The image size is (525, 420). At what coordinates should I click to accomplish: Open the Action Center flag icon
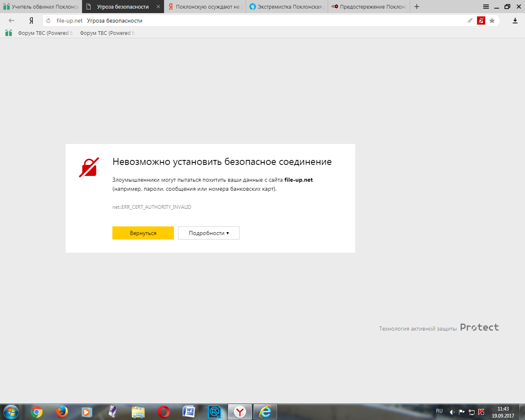(x=462, y=412)
